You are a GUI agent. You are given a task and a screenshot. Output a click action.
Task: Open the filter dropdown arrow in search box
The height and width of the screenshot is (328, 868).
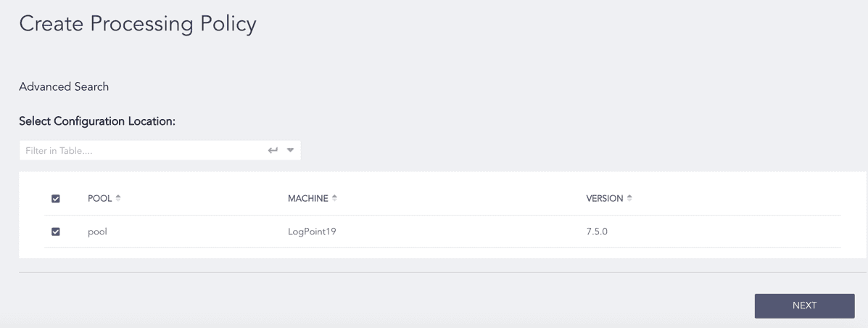pos(290,150)
